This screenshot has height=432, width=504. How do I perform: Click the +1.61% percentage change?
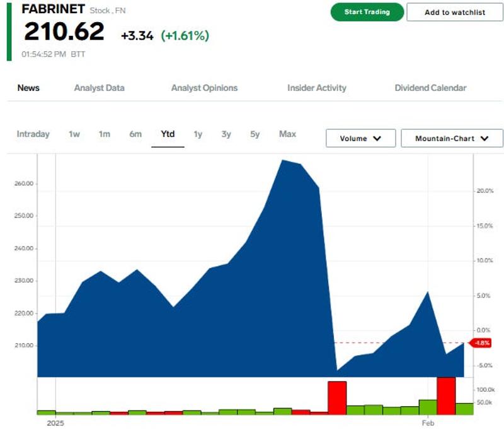[x=185, y=36]
